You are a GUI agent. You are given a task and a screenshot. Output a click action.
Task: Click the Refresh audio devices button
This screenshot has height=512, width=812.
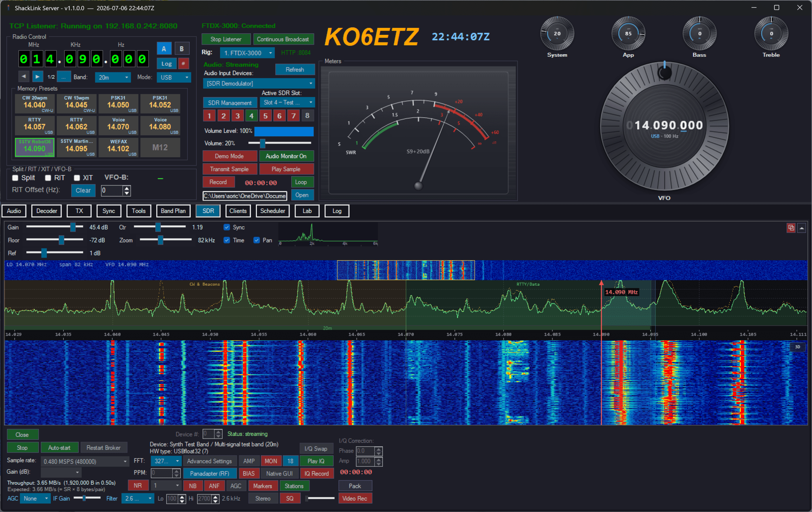295,69
